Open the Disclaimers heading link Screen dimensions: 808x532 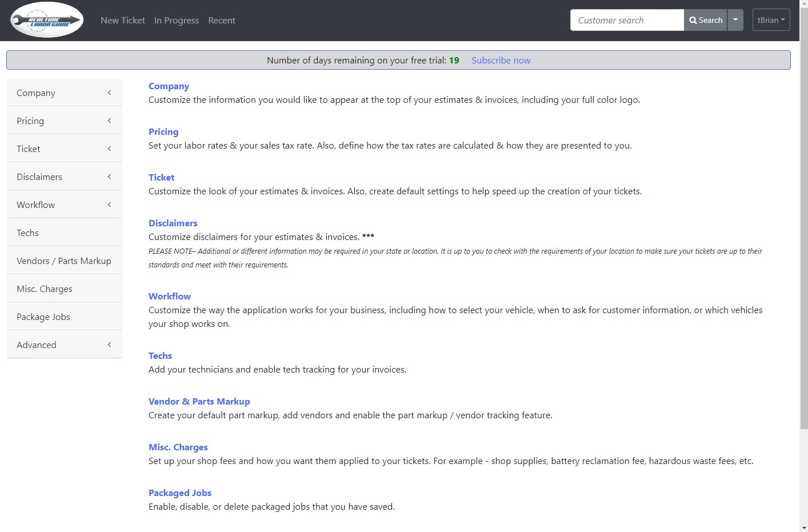click(173, 223)
